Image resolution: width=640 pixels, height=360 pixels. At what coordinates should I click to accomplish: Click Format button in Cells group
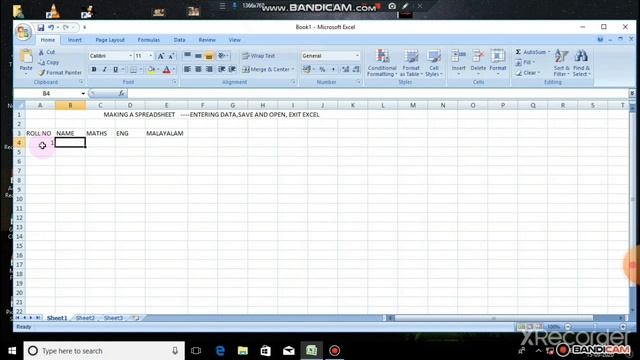(x=498, y=62)
